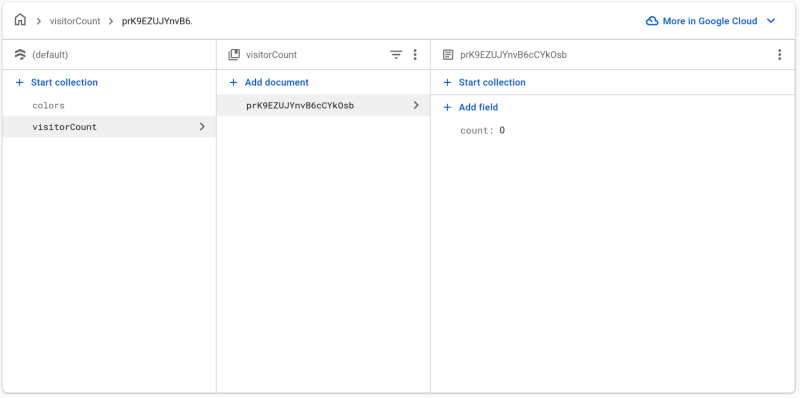Click the document icon in the document header

[x=448, y=55]
